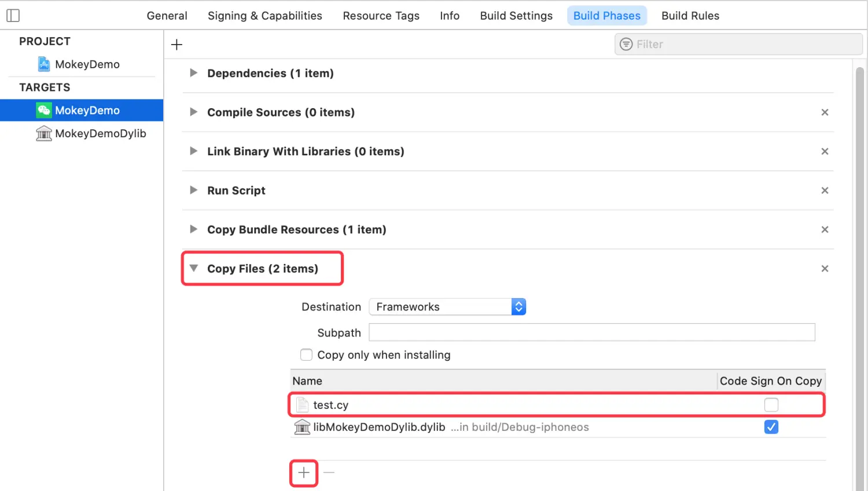Switch to the Build Settings tab

pyautogui.click(x=516, y=16)
